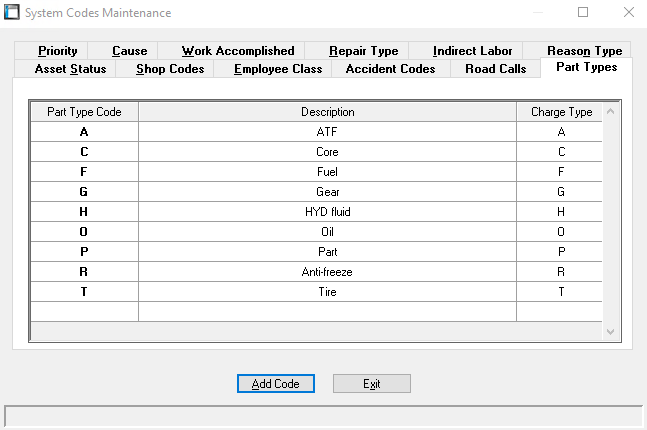Image resolution: width=647 pixels, height=430 pixels.
Task: Open the Shop Codes tab
Action: coord(170,69)
